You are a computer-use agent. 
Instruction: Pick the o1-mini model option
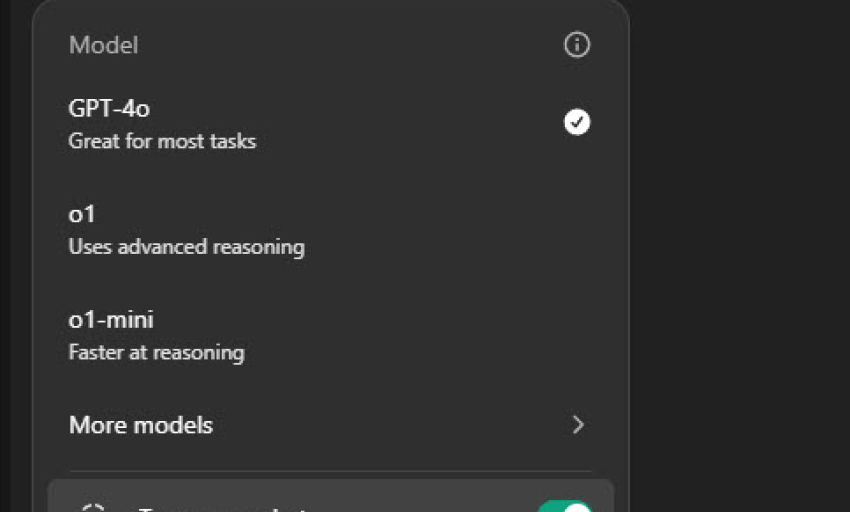330,336
